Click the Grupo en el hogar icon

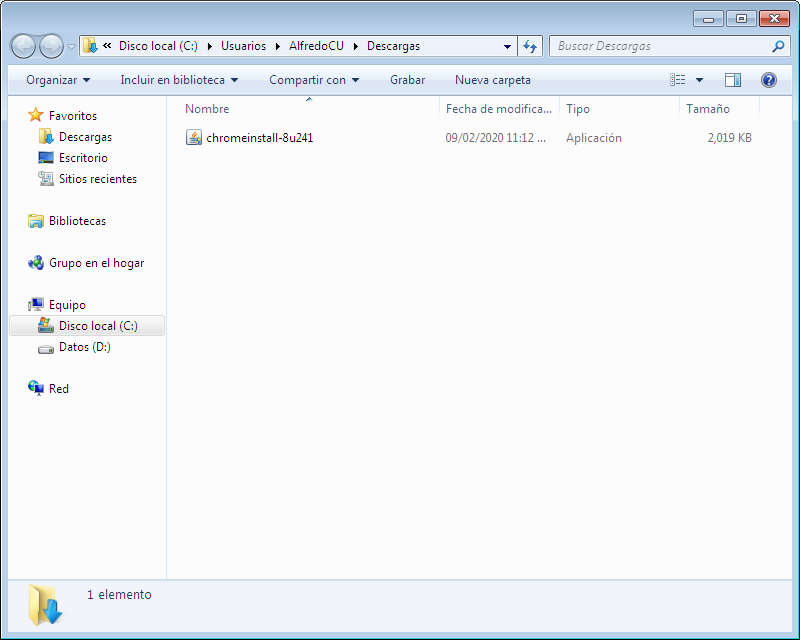[36, 262]
